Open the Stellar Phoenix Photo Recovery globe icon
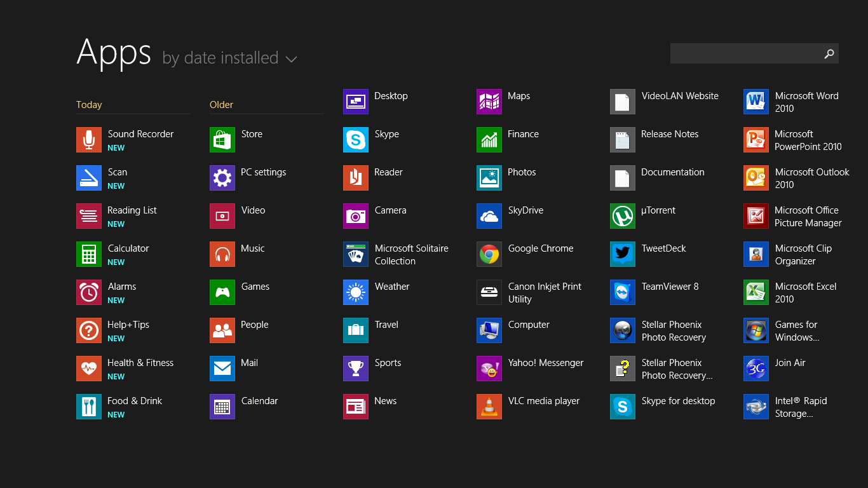Viewport: 868px width, 488px height. (x=623, y=330)
